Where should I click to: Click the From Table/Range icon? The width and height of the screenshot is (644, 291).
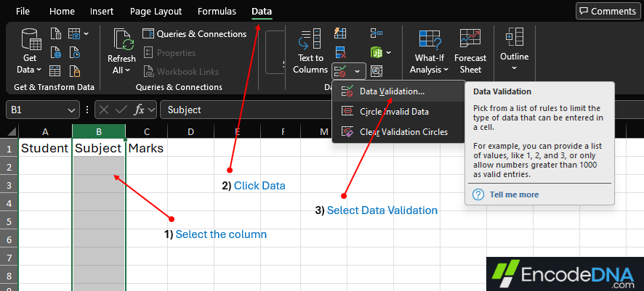(55, 71)
